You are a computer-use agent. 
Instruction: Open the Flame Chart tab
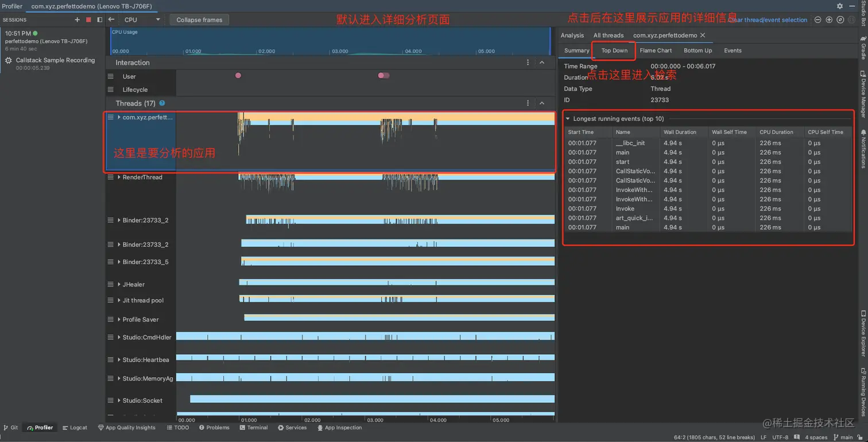point(656,51)
